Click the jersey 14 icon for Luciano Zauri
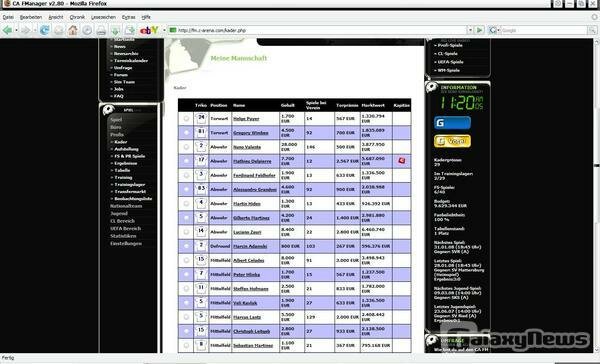The width and height of the screenshot is (600, 364). pyautogui.click(x=201, y=232)
